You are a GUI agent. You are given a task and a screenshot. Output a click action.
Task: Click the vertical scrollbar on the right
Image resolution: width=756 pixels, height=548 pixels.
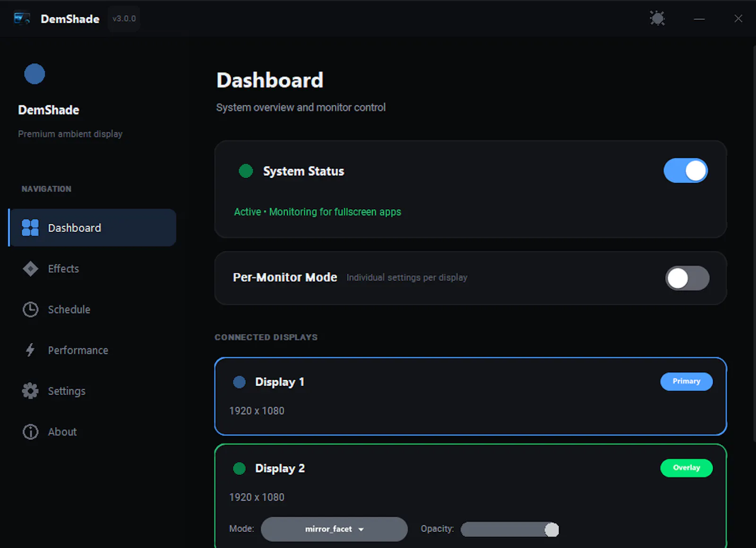[755, 243]
